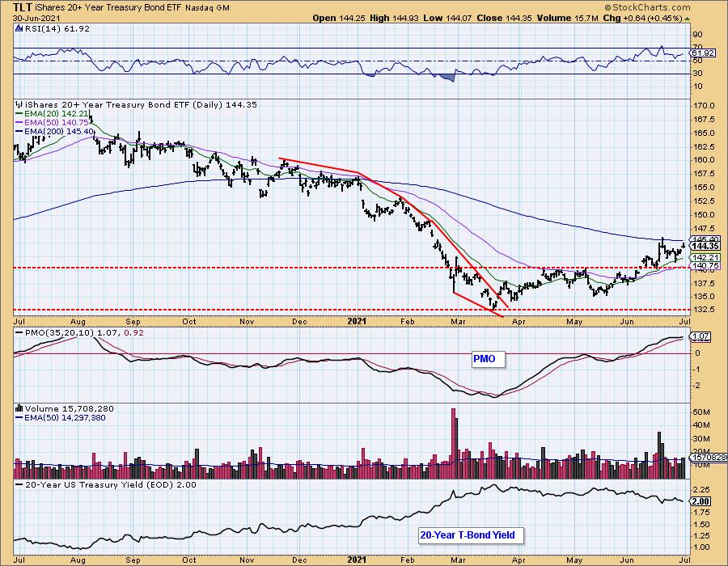The width and height of the screenshot is (728, 566).
Task: Click the Chg +0.64 (+0.45%) value
Action: point(642,18)
